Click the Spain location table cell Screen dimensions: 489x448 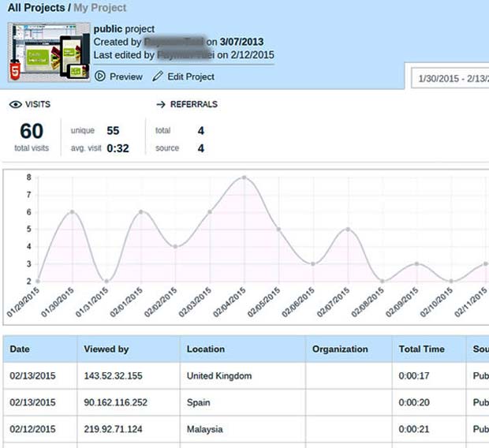(x=199, y=402)
